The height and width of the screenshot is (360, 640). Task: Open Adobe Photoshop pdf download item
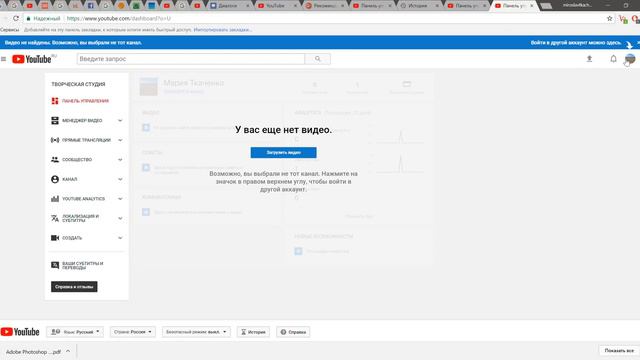pos(33,351)
